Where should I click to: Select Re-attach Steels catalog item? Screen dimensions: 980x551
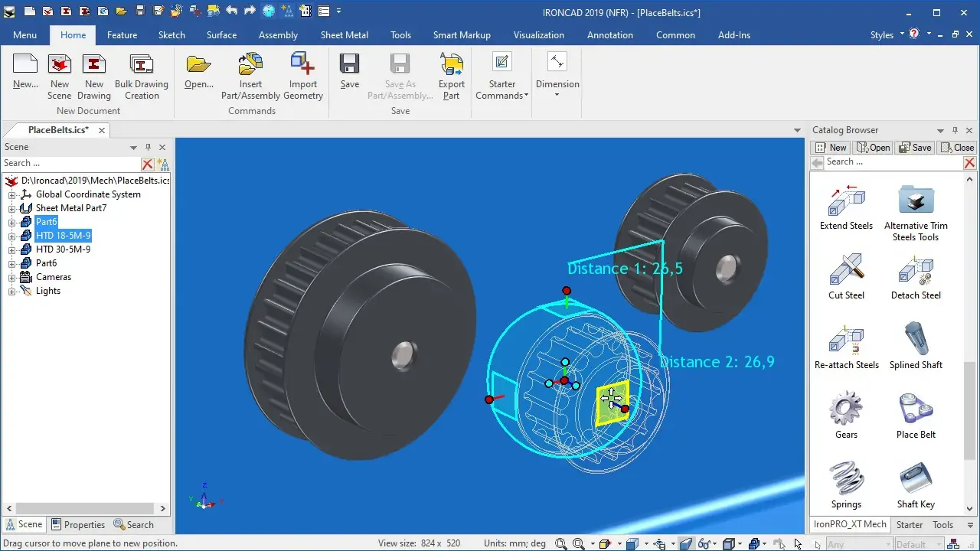[x=846, y=347]
